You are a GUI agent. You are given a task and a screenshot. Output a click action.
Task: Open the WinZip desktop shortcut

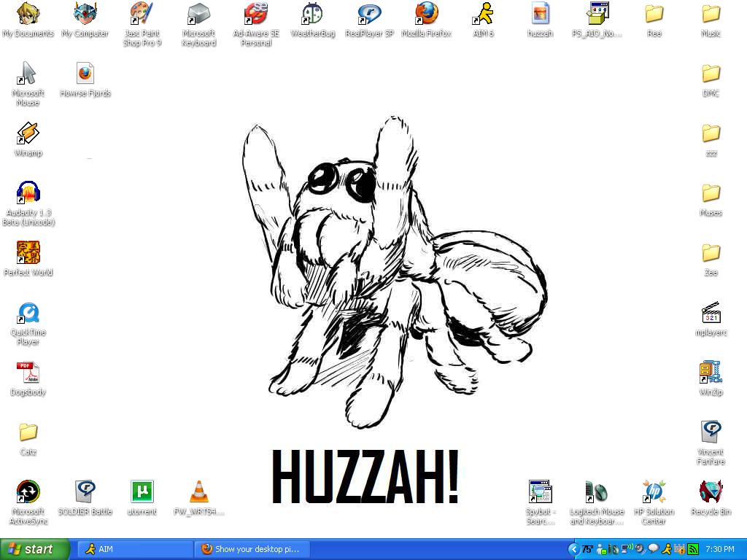tap(711, 373)
